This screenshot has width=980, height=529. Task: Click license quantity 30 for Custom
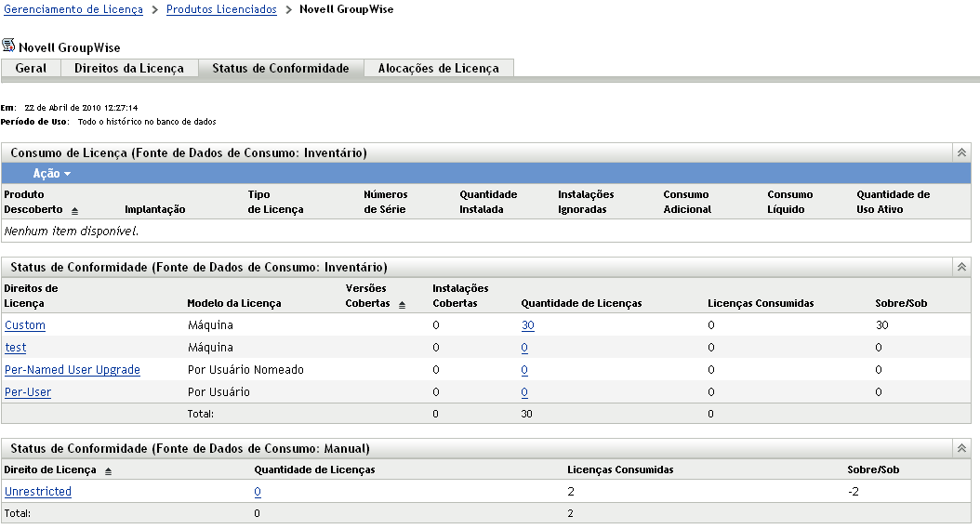click(x=527, y=325)
